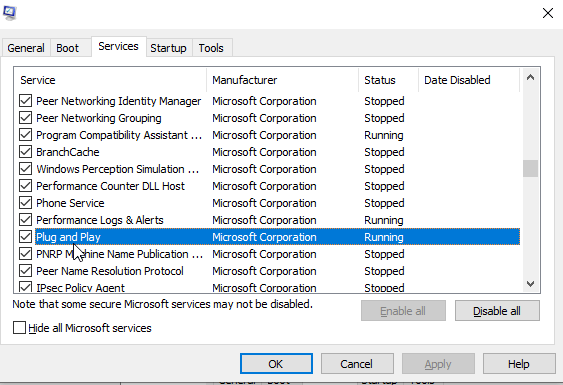
Task: Select the Phone Service row text
Action: [70, 203]
